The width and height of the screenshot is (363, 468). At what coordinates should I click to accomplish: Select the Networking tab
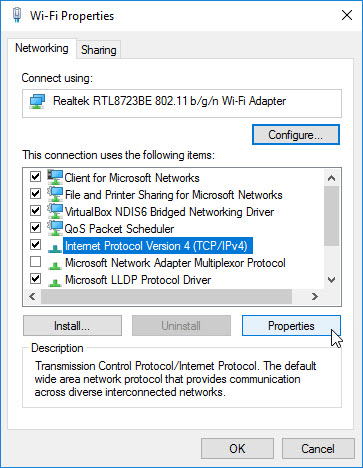[x=42, y=48]
